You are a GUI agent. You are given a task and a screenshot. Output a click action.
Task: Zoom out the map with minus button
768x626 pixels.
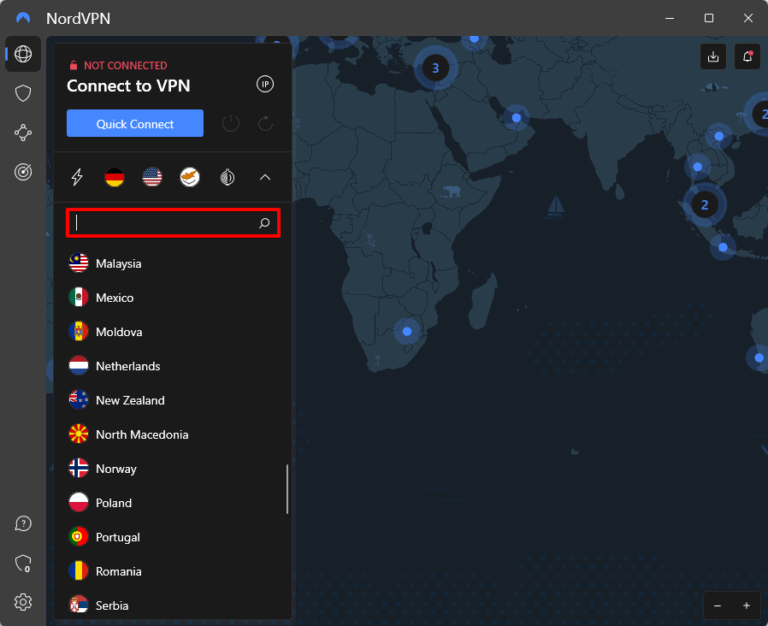(719, 606)
